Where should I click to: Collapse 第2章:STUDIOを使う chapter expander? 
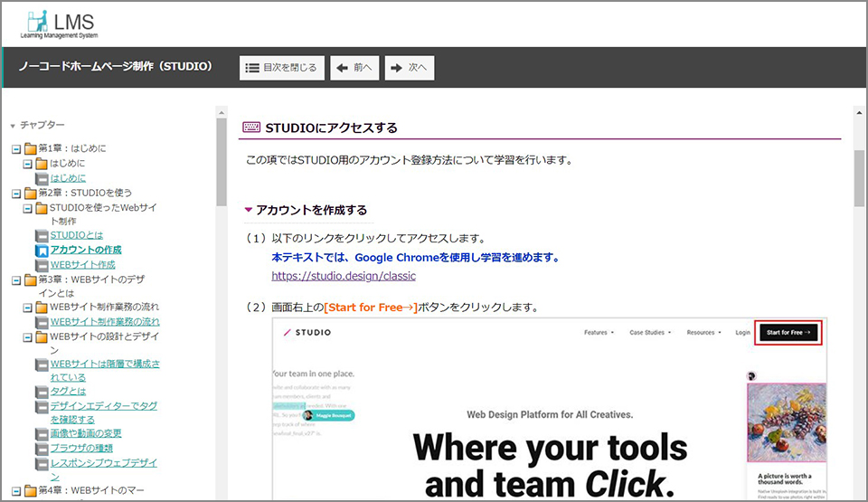16,194
